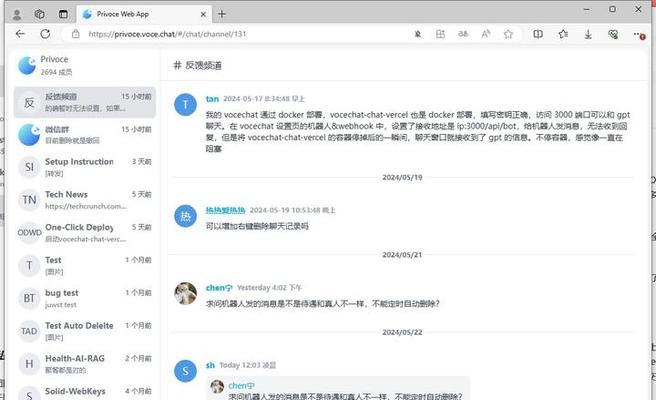656x400 pixels.
Task: Open the One-Click Deploy channel
Action: [x=85, y=233]
